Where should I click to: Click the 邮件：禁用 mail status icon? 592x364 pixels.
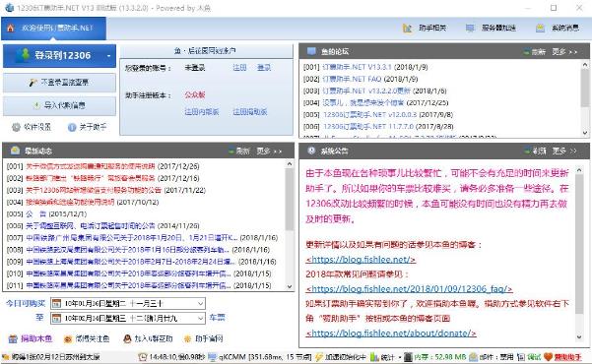473,357
